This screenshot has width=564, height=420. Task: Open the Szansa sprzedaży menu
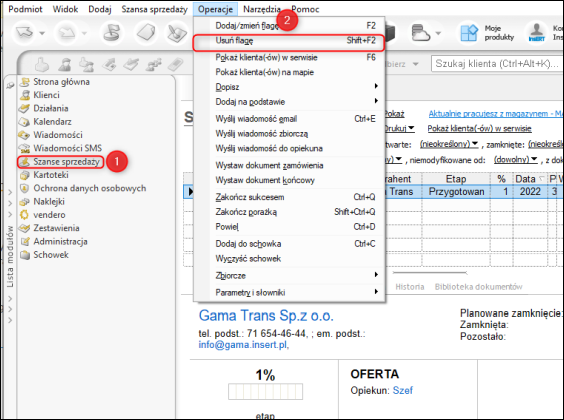[154, 9]
